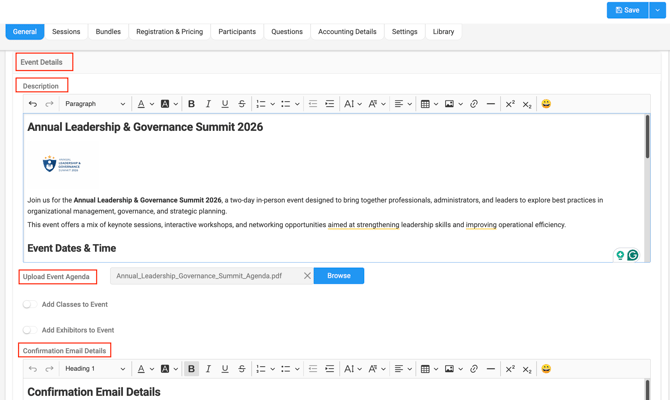
Task: Click Undo in the Description editor toolbar
Action: click(33, 104)
